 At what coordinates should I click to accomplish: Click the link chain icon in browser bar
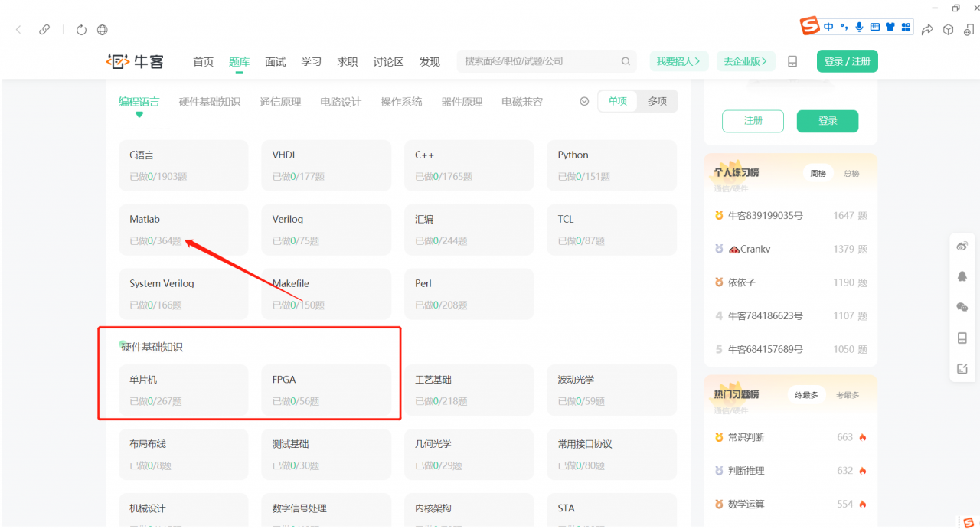pyautogui.click(x=44, y=30)
